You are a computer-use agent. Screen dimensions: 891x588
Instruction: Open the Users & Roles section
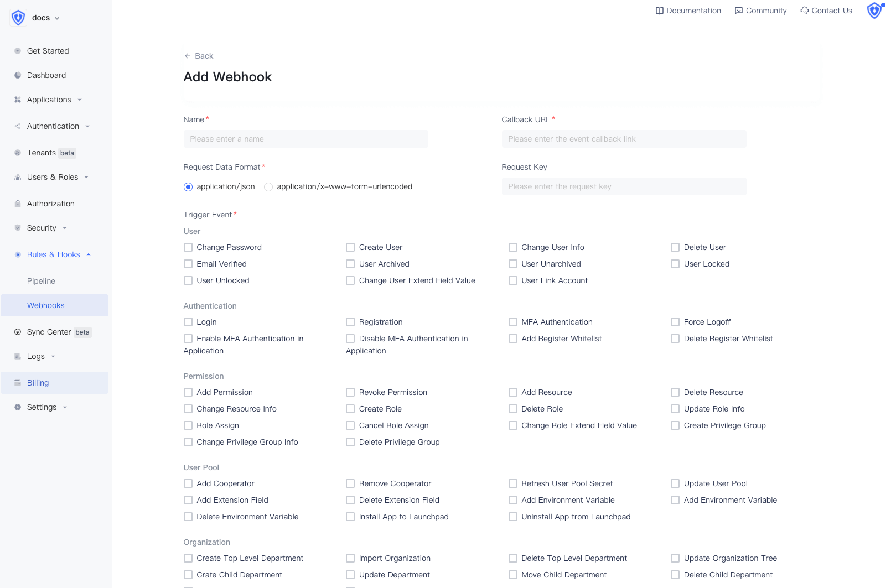(51, 177)
